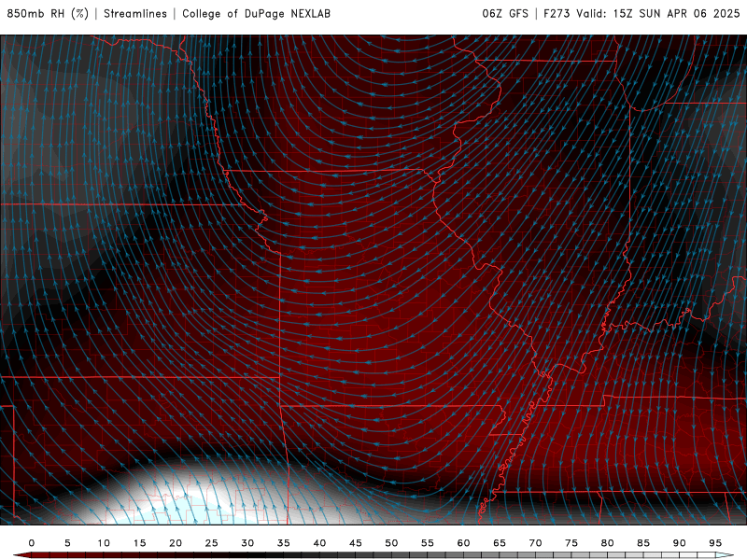Click the colorbar label "25"
Viewport: 747px width, 560px height.
212,543
